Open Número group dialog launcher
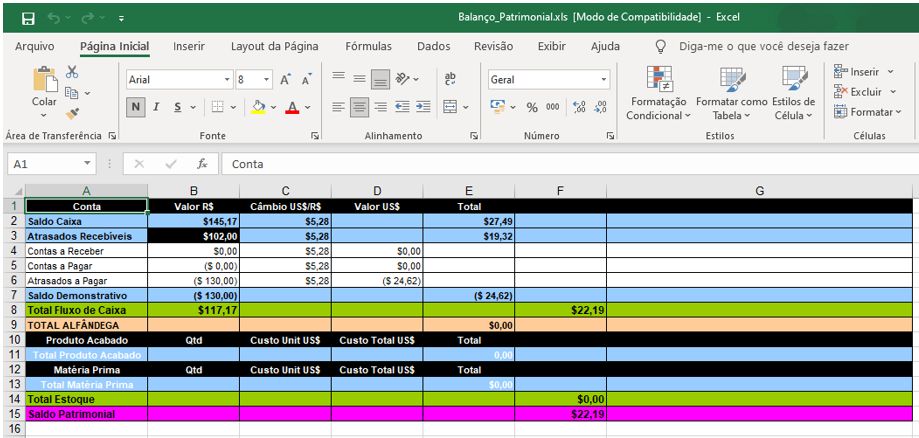The image size is (919, 438). point(611,136)
